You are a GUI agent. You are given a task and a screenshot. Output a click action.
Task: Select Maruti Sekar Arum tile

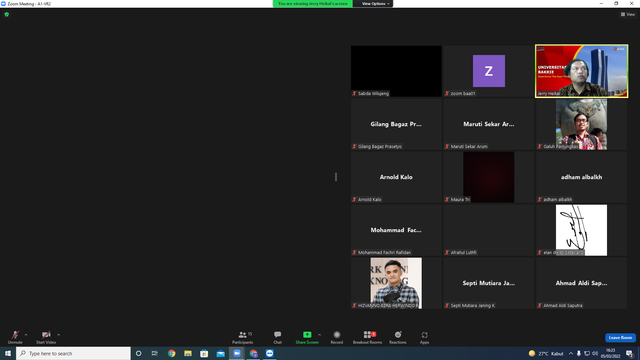(489, 124)
